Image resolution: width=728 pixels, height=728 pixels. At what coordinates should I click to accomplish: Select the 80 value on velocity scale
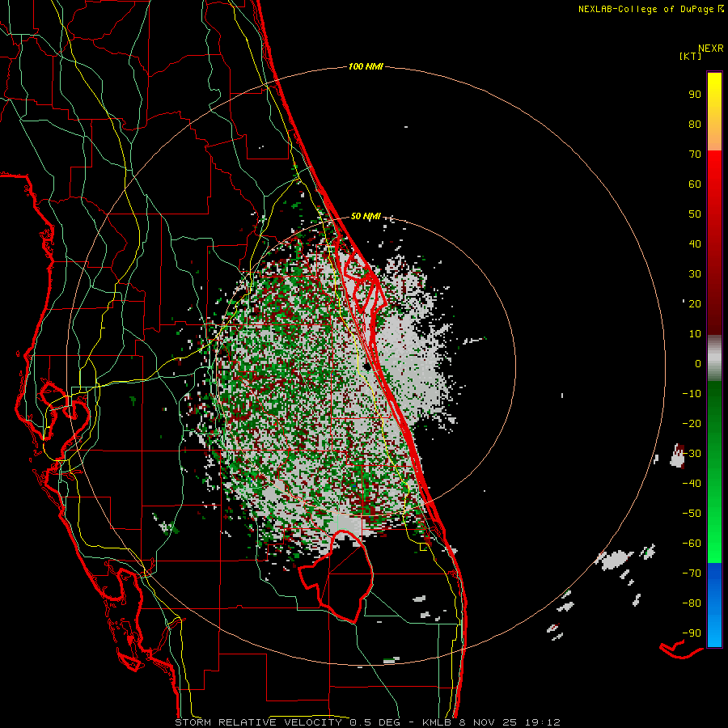point(695,124)
